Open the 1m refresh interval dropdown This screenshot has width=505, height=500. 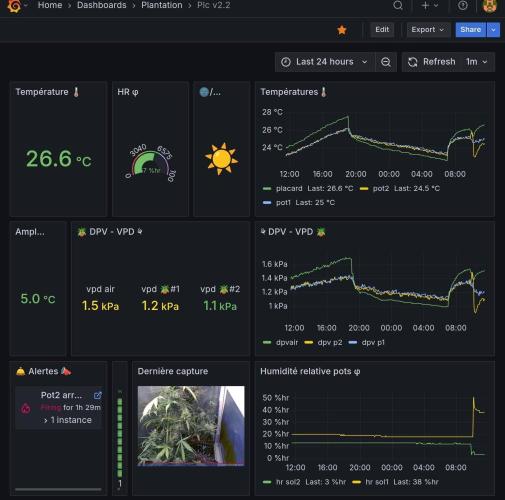coord(476,62)
